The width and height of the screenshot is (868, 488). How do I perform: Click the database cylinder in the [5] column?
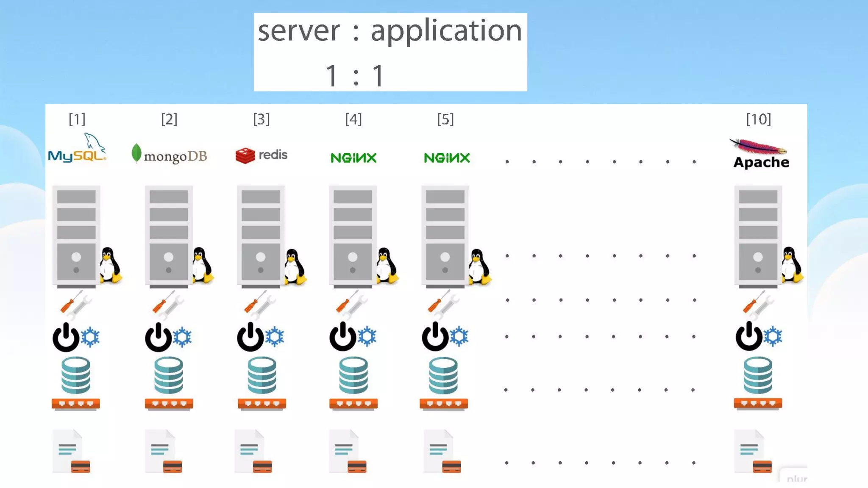pyautogui.click(x=443, y=375)
